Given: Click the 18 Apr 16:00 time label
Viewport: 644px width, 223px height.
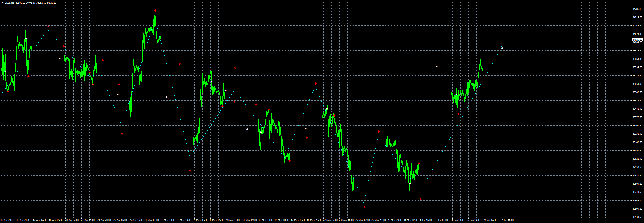Looking at the screenshot, I should [x=56, y=220].
